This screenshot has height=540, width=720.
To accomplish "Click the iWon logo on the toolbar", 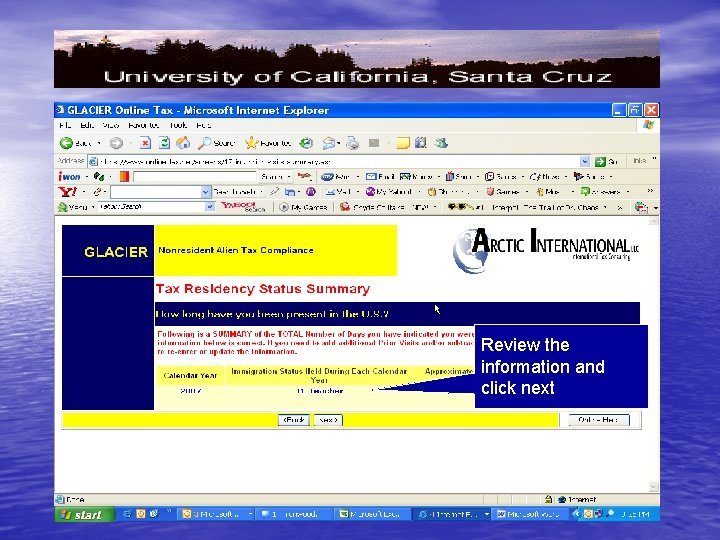I will [69, 177].
